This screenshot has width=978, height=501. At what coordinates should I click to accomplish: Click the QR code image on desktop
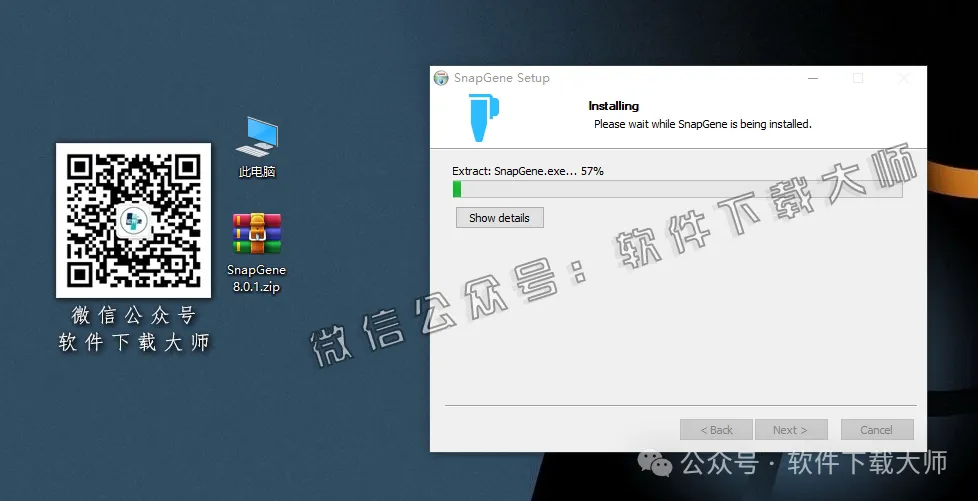pyautogui.click(x=133, y=220)
